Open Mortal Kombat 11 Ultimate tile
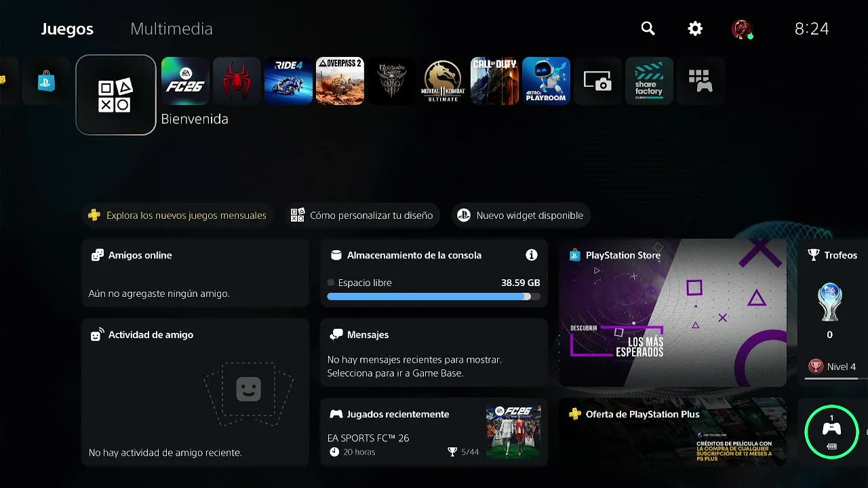 pos(443,81)
